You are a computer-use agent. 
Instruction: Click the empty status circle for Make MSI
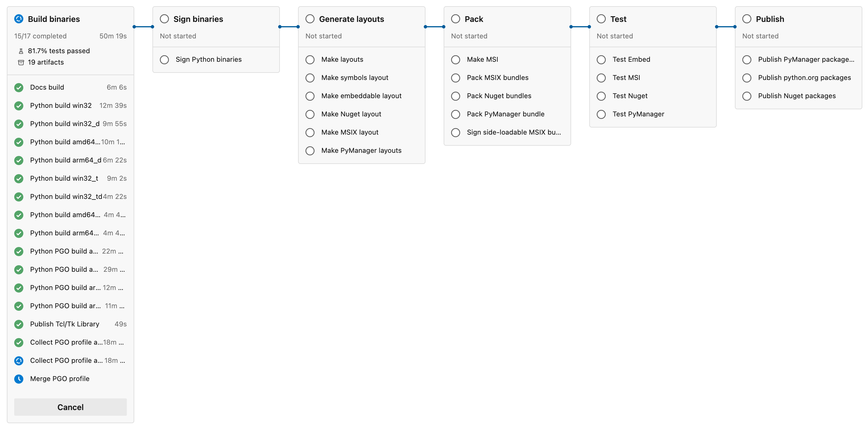[x=456, y=60]
